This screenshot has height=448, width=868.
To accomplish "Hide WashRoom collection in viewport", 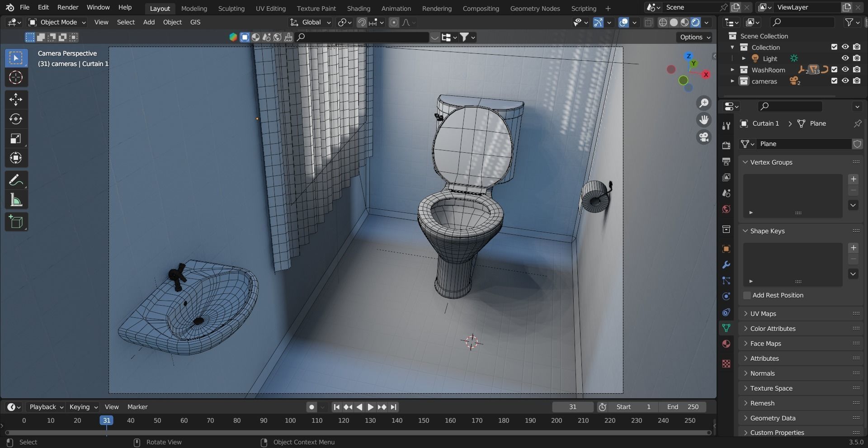I will tap(845, 70).
